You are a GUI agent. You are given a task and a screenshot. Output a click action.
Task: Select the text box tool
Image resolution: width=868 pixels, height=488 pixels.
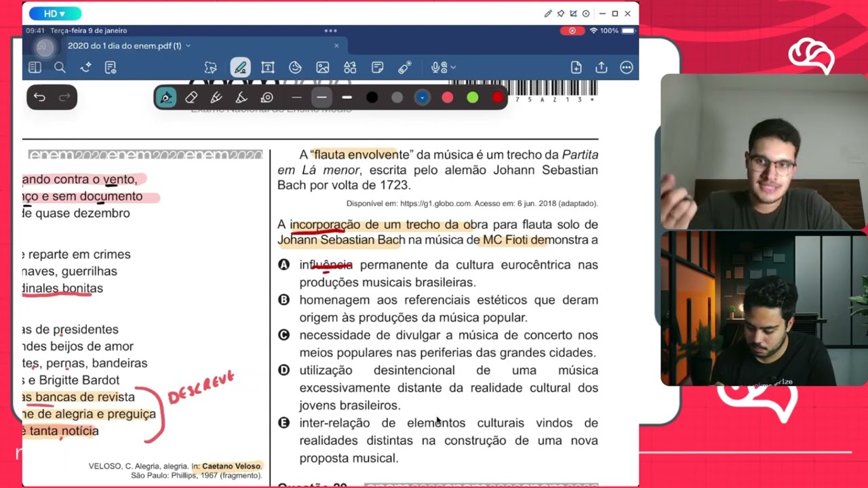[267, 67]
